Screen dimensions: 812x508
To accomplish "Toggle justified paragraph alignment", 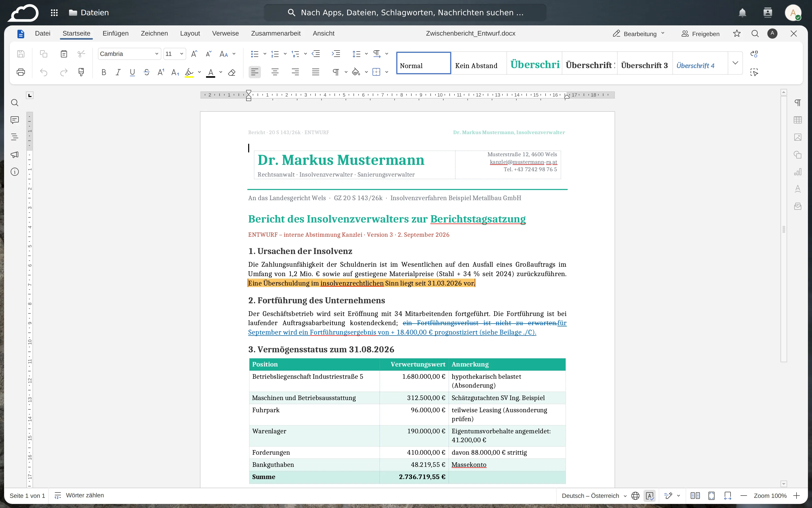I will [x=315, y=72].
